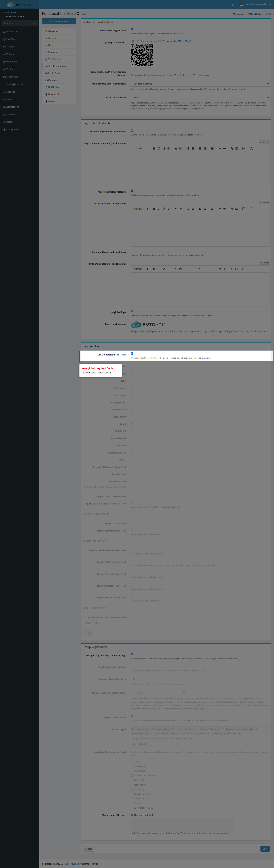This screenshot has width=274, height=868.
Task: Click Source button above Registration Instructions editor
Action: point(265,142)
